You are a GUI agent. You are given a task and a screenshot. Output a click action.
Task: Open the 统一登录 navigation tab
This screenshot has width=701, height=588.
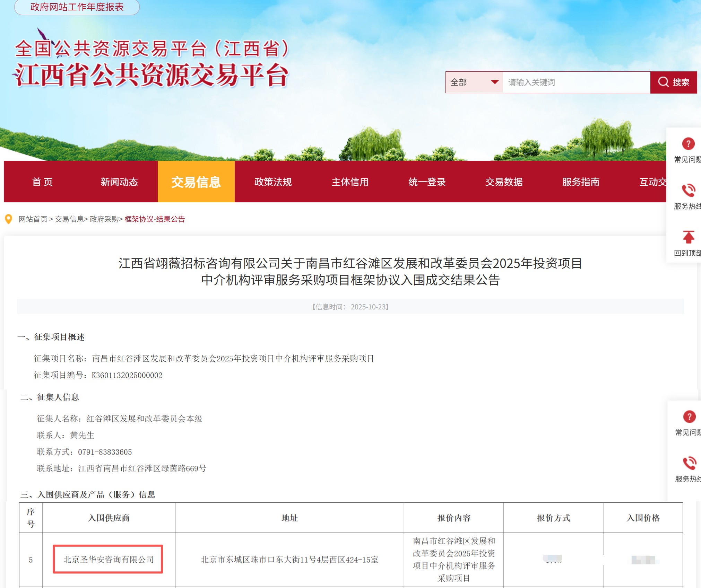coord(427,182)
